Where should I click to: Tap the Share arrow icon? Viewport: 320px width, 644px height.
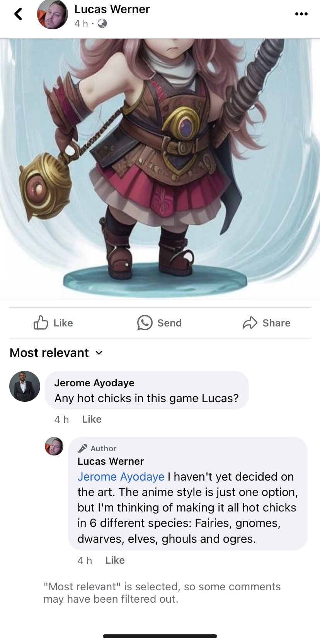(250, 323)
